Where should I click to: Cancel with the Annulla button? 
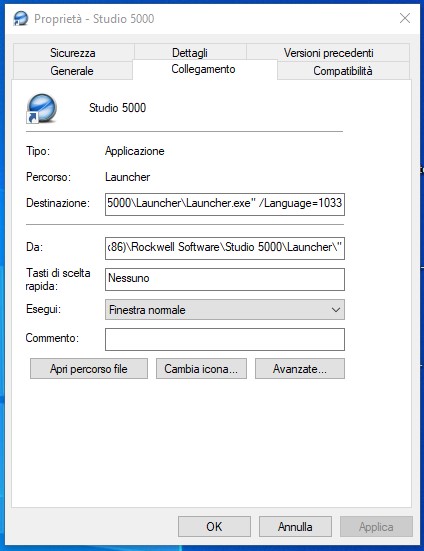pyautogui.click(x=295, y=526)
